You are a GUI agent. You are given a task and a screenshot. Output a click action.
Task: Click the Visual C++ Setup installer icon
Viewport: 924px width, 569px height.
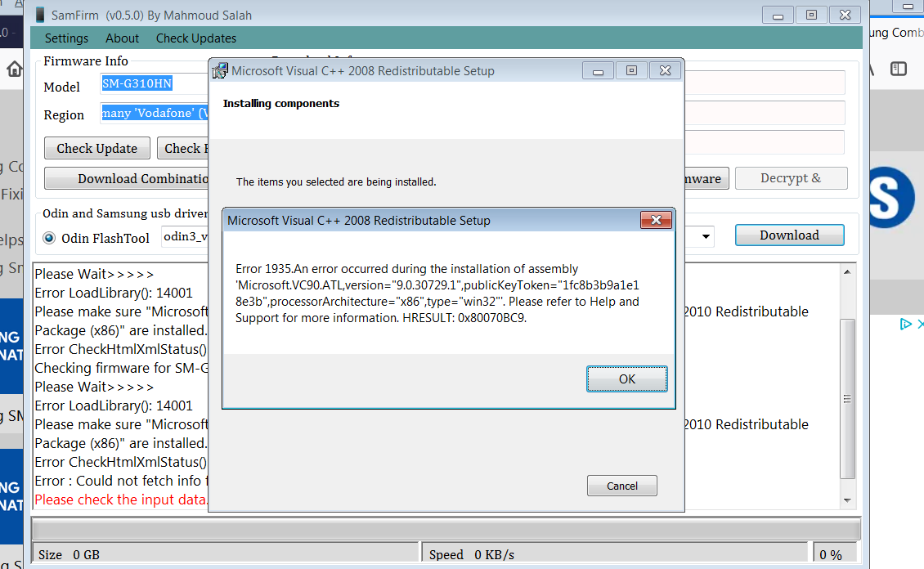click(x=220, y=70)
